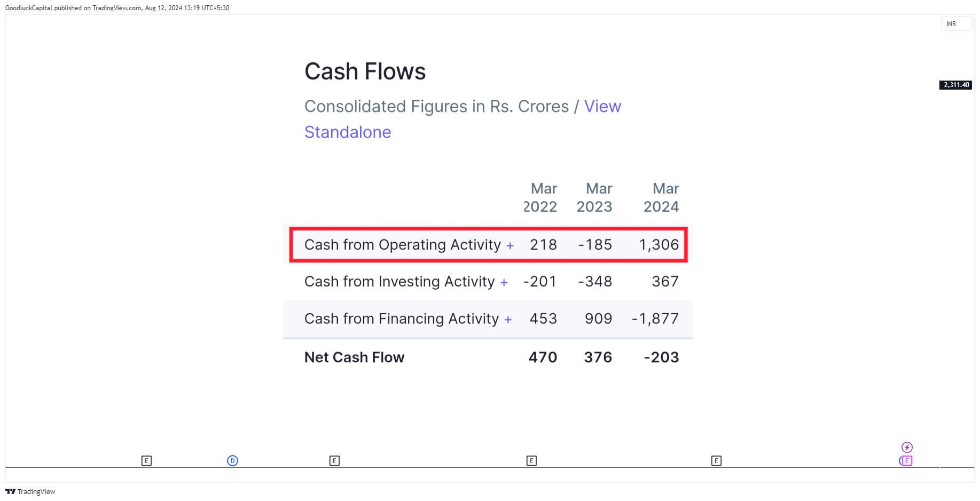Image resolution: width=980 pixels, height=501 pixels.
Task: Click the purple lightning bolt event icon
Action: coord(907,447)
